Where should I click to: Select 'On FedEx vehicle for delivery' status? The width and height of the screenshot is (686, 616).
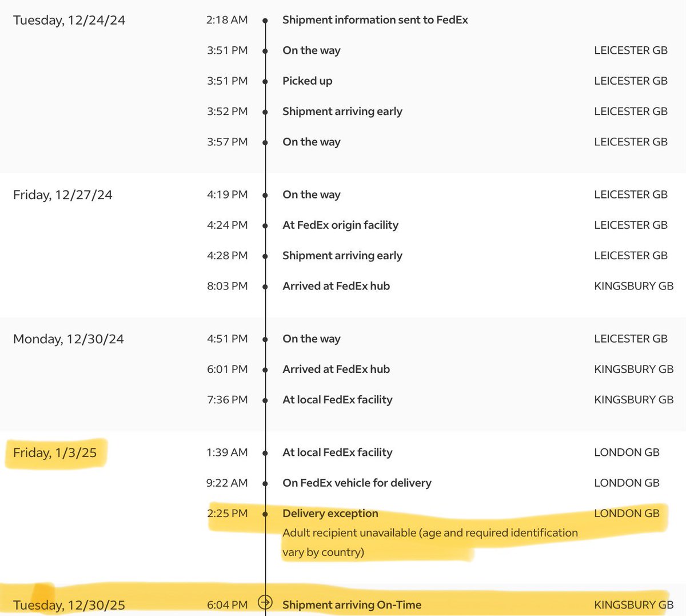357,483
